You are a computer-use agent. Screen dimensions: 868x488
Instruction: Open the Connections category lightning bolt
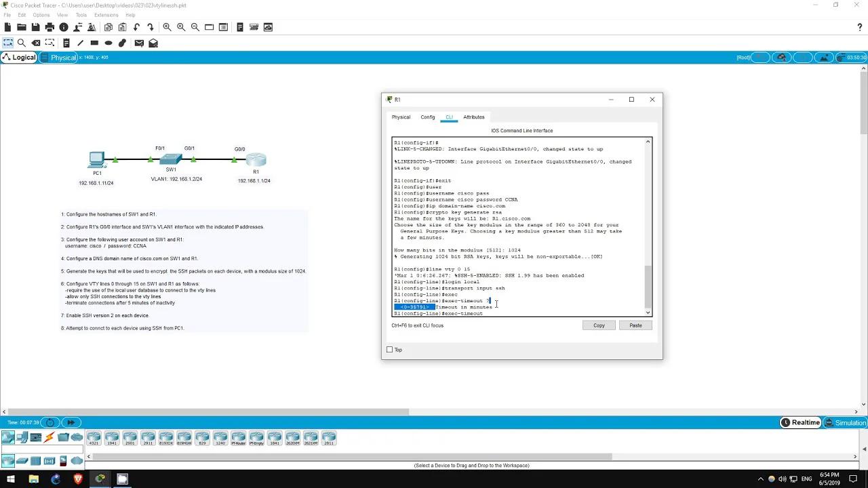click(48, 437)
